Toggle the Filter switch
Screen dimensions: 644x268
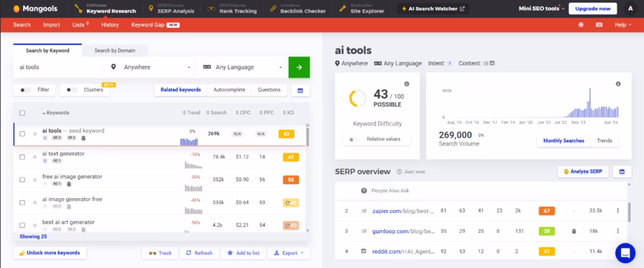coord(25,90)
